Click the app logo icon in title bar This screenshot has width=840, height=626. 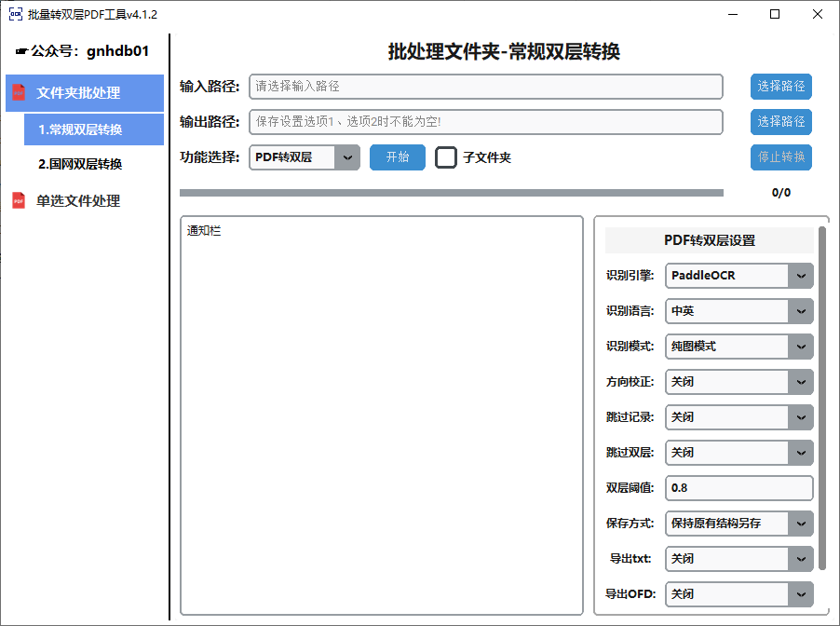tap(16, 14)
